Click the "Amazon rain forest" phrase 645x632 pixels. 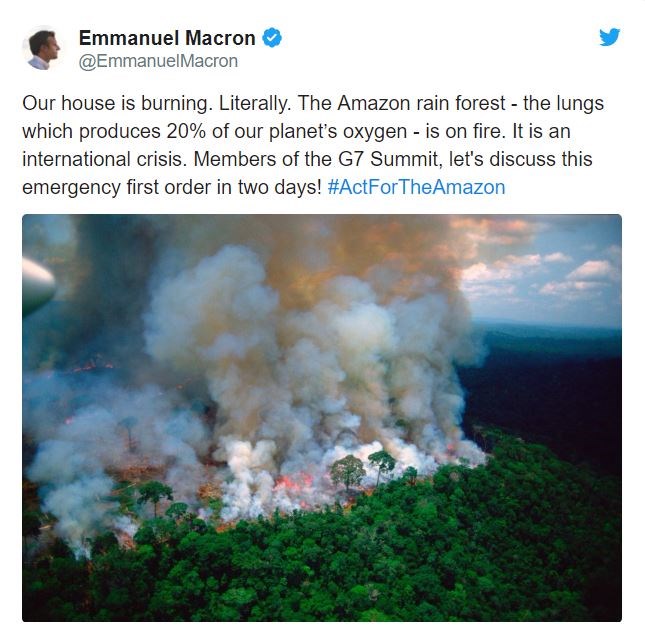click(421, 103)
